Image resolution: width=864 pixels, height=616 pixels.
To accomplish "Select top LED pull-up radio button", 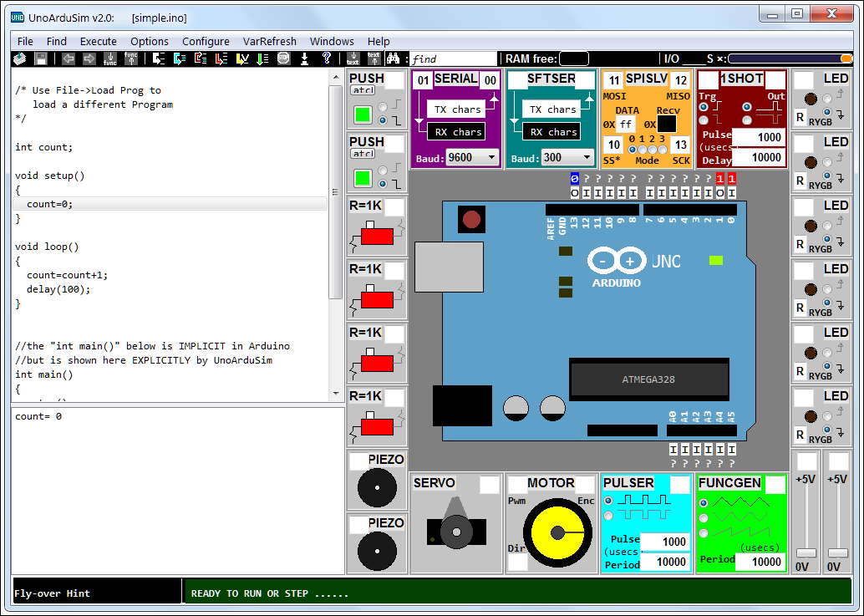I will point(827,99).
